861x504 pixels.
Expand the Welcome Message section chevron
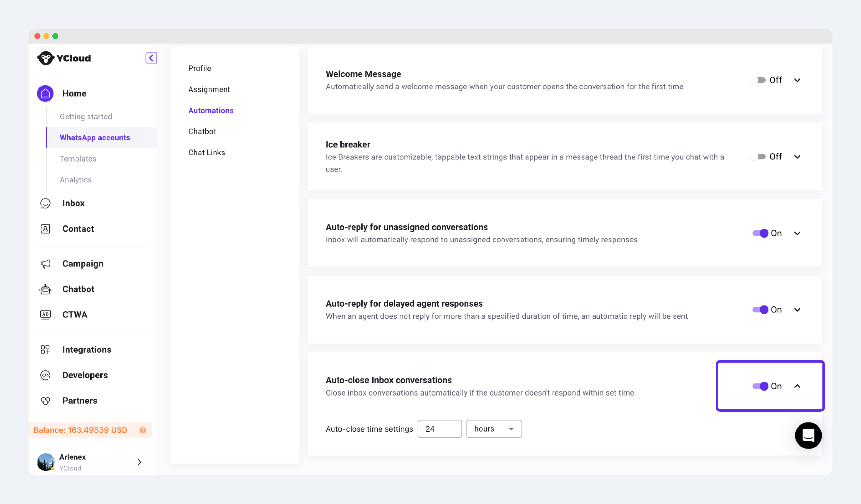pos(797,80)
